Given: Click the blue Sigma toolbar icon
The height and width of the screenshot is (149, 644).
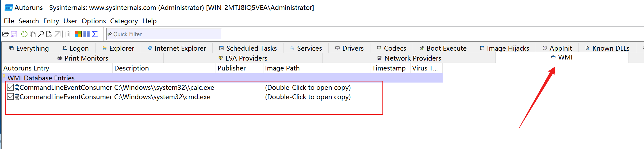Looking at the screenshot, I should tap(95, 34).
